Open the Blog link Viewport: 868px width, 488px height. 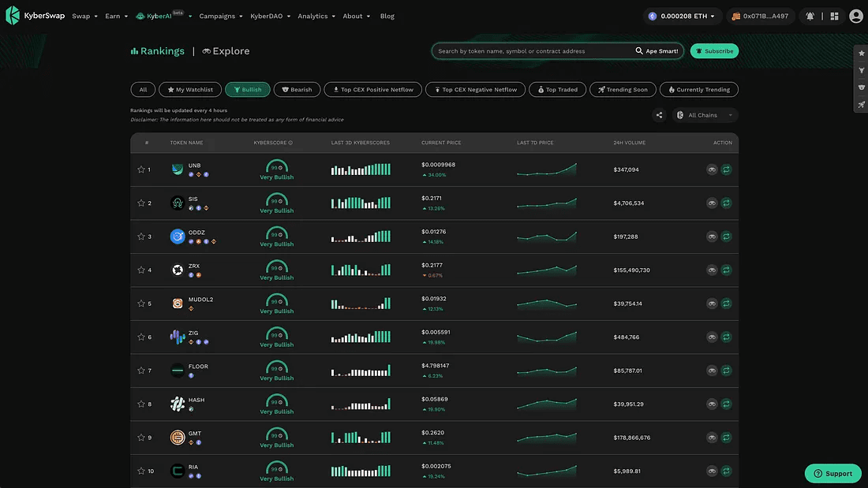tap(387, 16)
